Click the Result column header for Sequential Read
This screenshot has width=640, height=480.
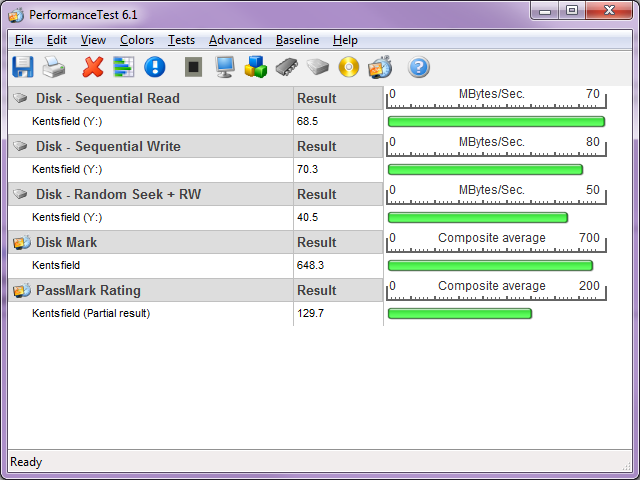tap(338, 98)
